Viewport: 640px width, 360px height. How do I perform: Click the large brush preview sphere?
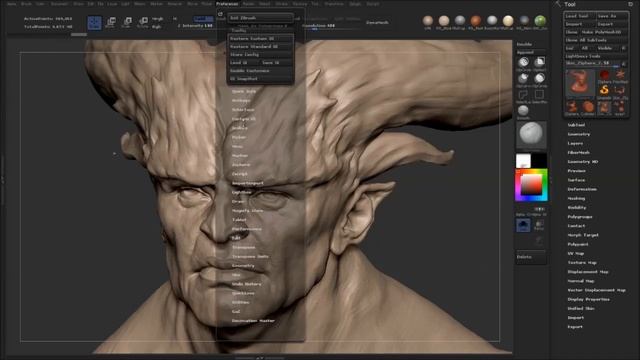pos(531,134)
